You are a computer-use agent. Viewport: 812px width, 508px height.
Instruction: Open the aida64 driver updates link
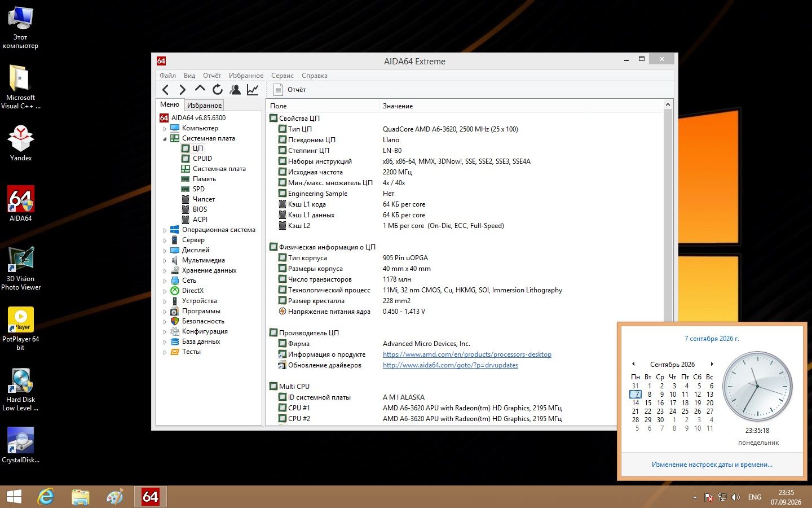click(x=451, y=365)
